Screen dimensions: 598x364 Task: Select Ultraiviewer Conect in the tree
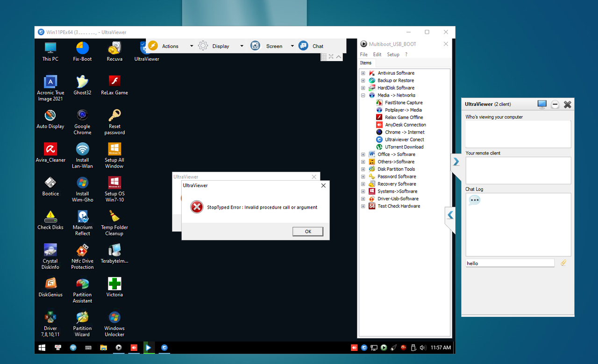click(x=405, y=140)
